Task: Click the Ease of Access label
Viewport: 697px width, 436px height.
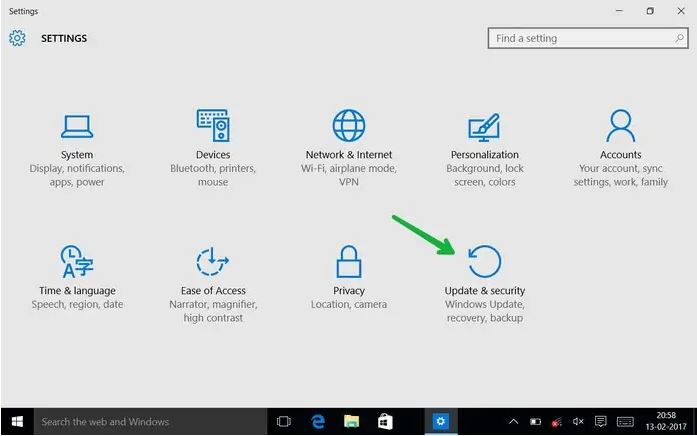Action: (x=213, y=291)
